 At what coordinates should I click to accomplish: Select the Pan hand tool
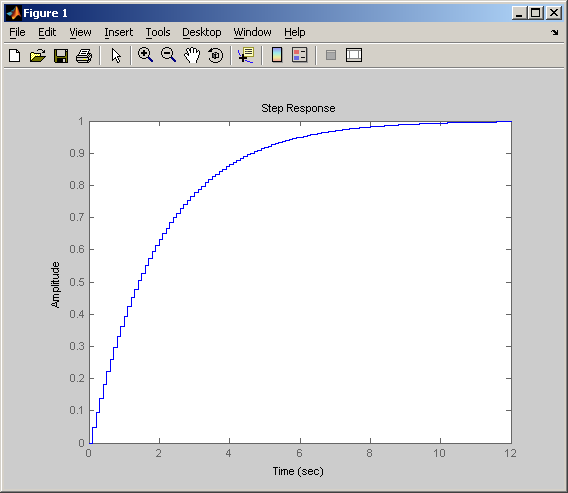192,55
